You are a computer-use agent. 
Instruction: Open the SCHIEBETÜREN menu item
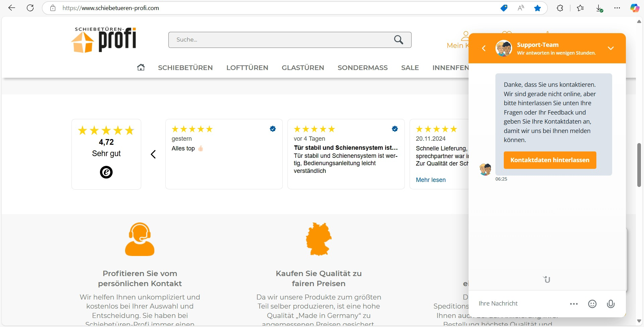[x=185, y=67]
